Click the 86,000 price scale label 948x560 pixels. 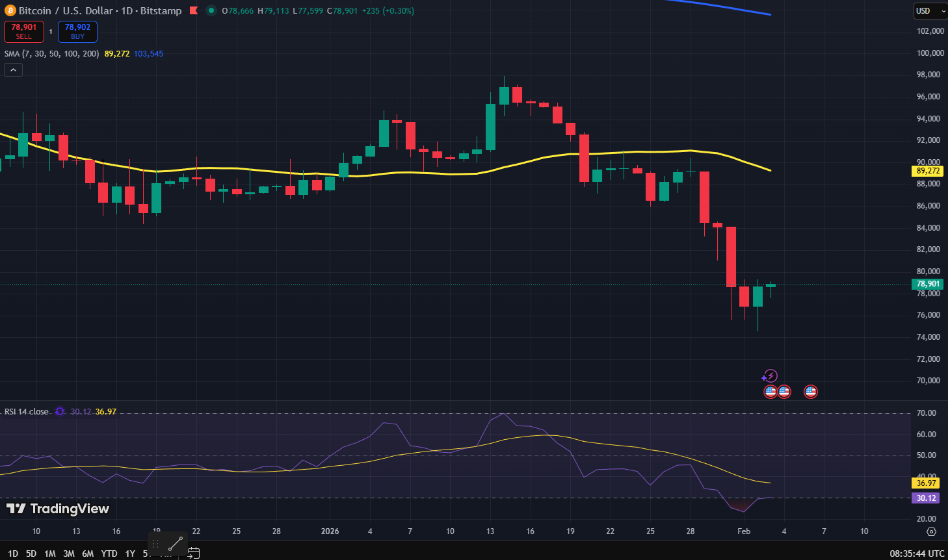point(928,205)
